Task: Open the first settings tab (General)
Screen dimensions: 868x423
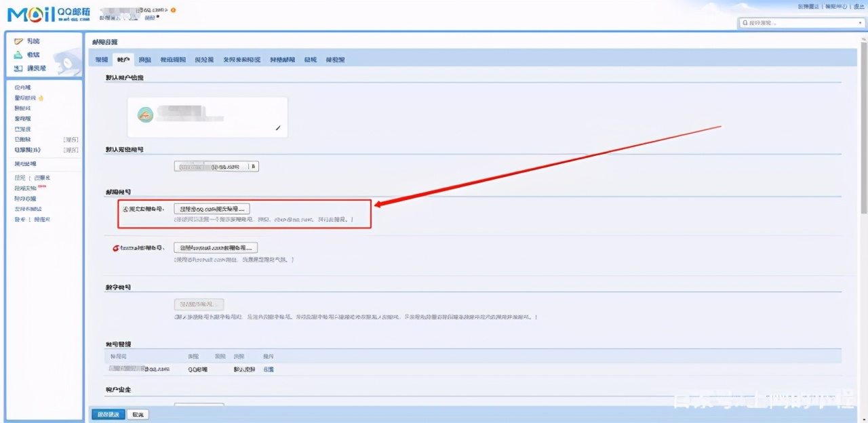Action: pyautogui.click(x=102, y=60)
